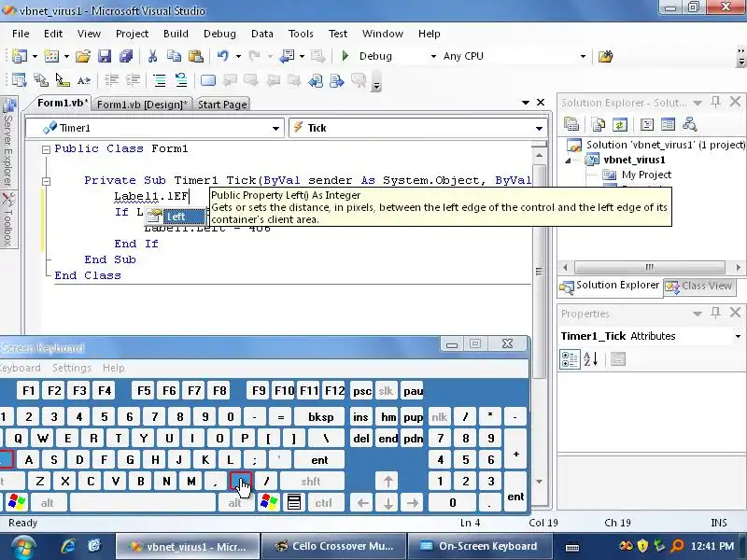Open the Any CPU platform dropdown
Viewport: 747px width, 560px height.
(583, 56)
